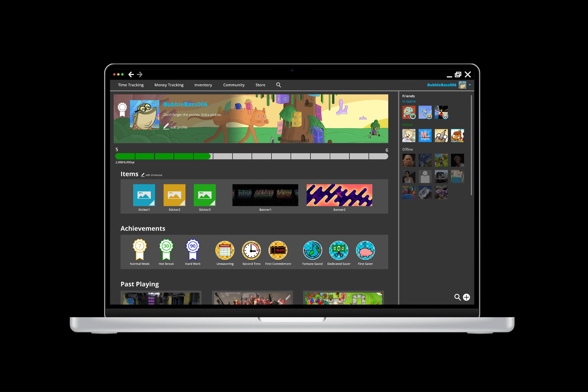
Task: Open the Fortune Saved globe achievement
Action: point(313,250)
